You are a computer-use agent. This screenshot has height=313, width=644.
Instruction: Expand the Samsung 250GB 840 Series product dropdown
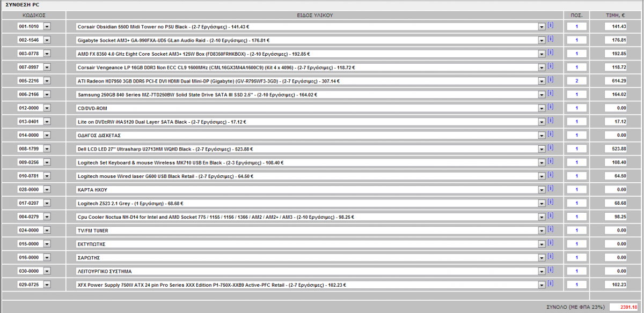(x=541, y=94)
